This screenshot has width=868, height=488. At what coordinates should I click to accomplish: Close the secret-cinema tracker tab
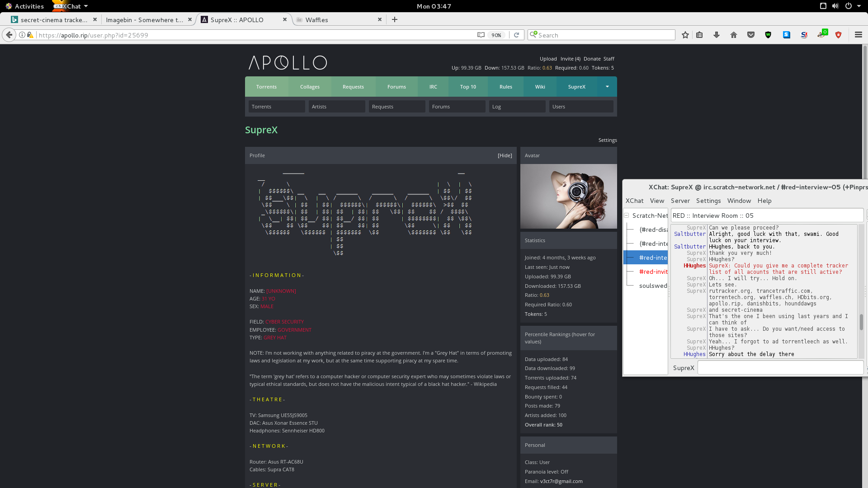click(x=95, y=19)
